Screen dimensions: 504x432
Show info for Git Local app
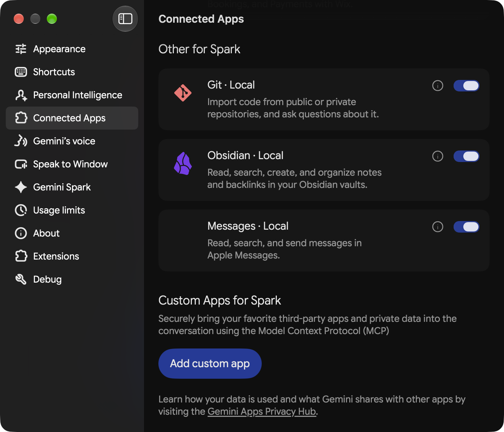pyautogui.click(x=438, y=86)
